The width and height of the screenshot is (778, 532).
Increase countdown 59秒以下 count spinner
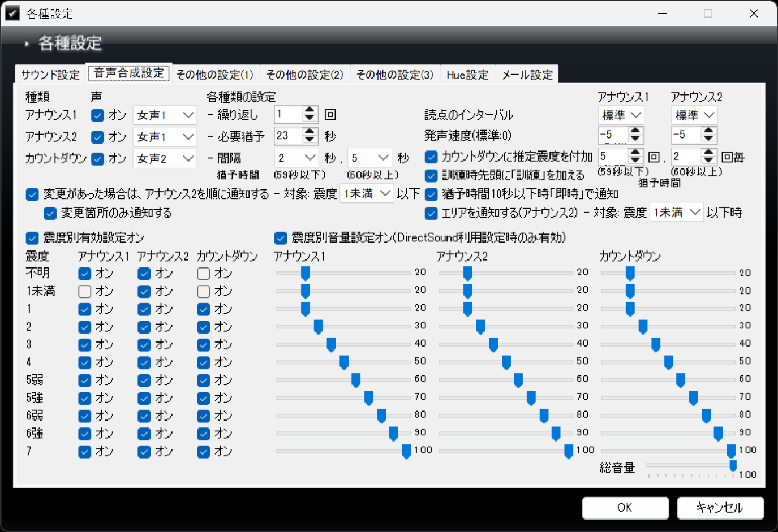(x=635, y=152)
